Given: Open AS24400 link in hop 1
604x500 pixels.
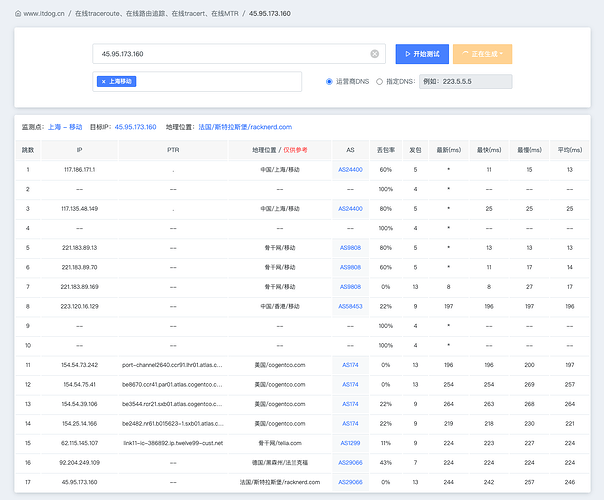Looking at the screenshot, I should pos(350,169).
